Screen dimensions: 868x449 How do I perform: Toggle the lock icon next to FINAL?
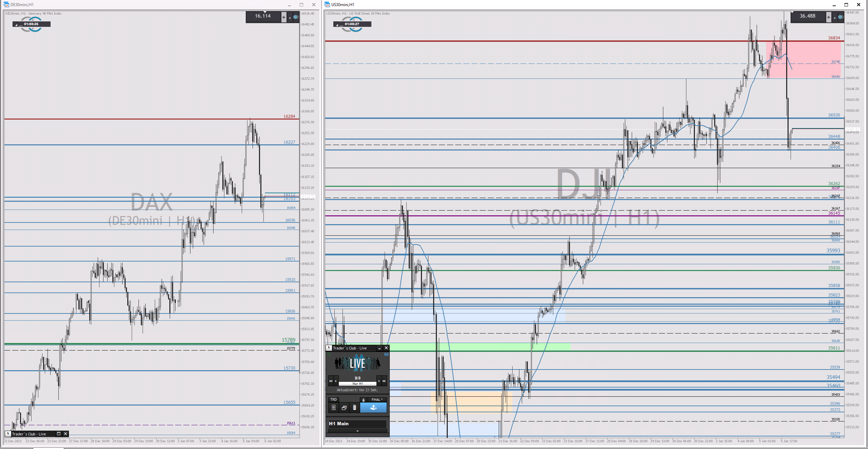pos(364,400)
